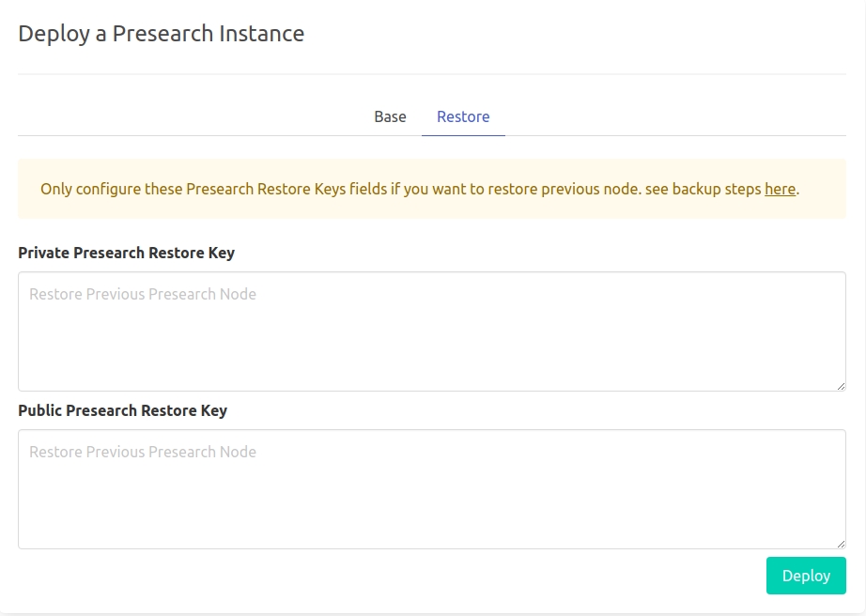Click 'see backup steps' text in the warning
Image resolution: width=866 pixels, height=616 pixels.
point(703,189)
